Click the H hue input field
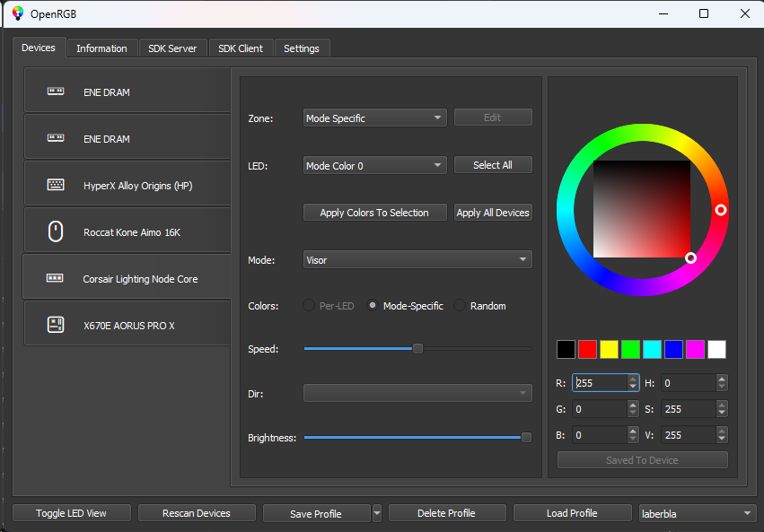The image size is (764, 532). tap(689, 383)
